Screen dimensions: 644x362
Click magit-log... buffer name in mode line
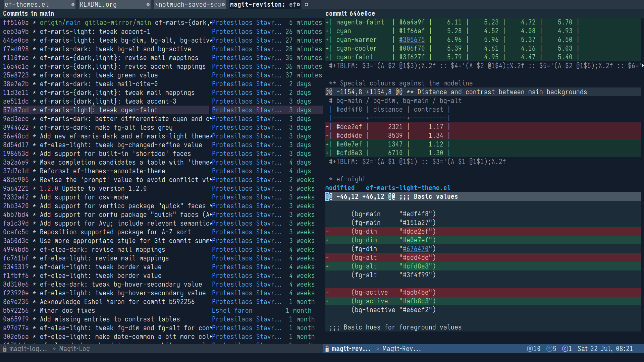(x=28, y=349)
